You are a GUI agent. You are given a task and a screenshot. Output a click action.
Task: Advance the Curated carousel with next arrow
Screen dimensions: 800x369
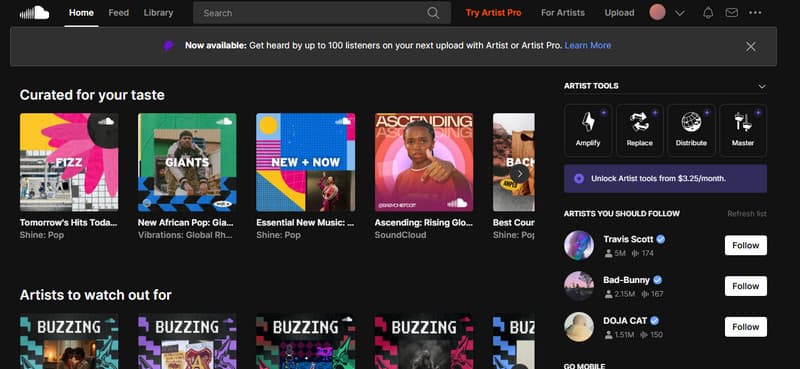(x=519, y=174)
